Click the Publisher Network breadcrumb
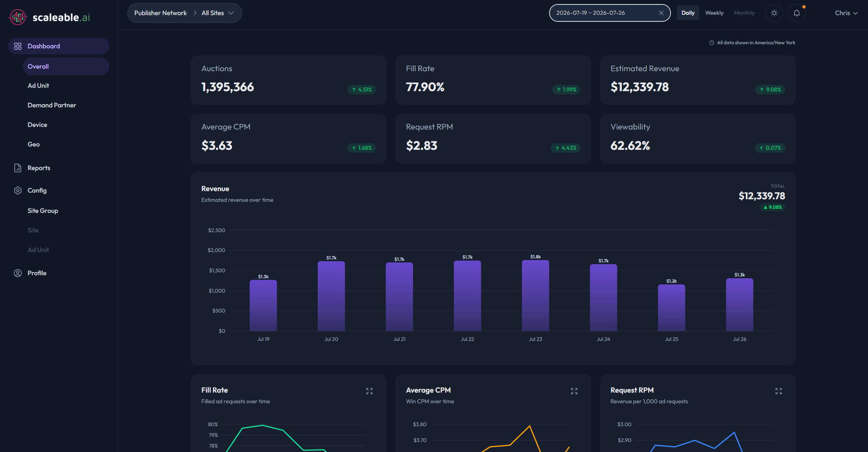 coord(161,13)
